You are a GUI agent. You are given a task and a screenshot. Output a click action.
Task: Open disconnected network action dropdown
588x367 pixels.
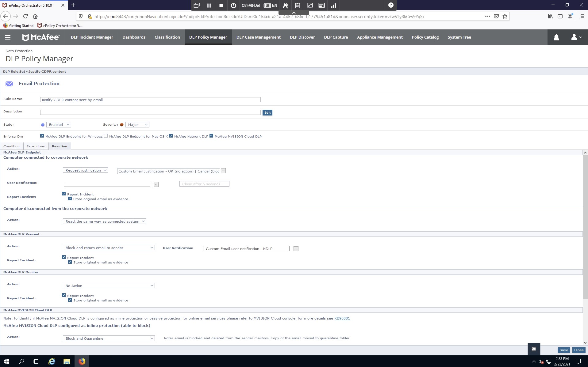[104, 221]
